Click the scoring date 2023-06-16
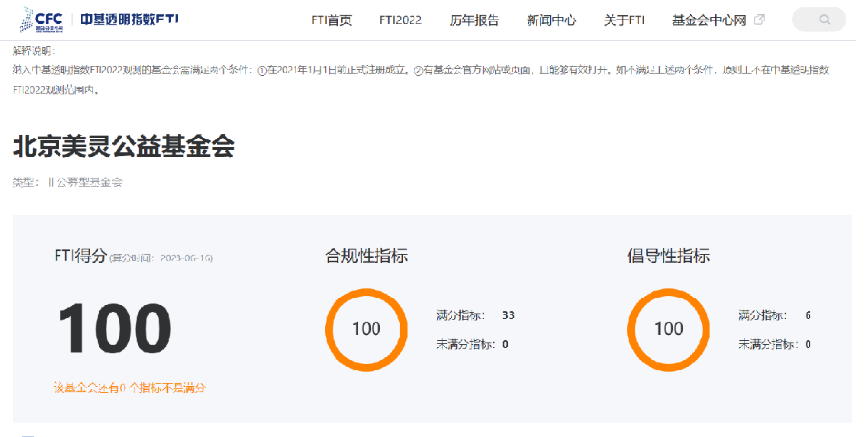 click(186, 258)
